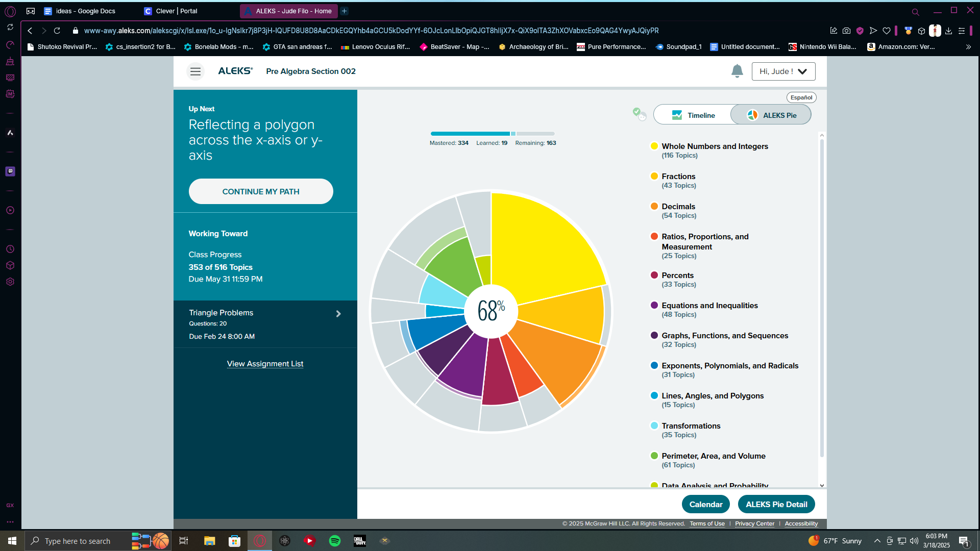
Task: Click the ALEKS logo in the header
Action: [x=235, y=71]
